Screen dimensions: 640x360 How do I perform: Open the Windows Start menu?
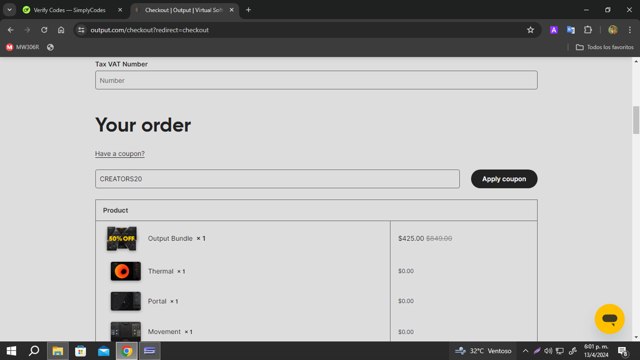point(11,351)
